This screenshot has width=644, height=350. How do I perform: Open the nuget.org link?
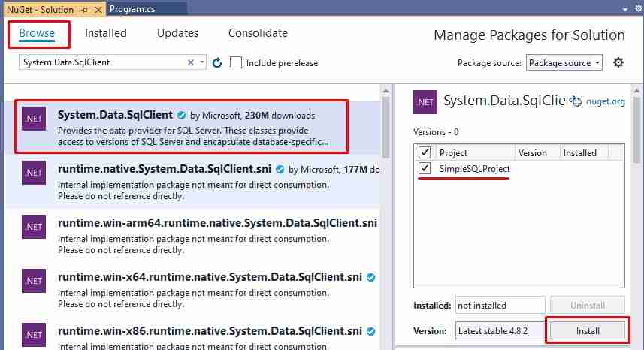pyautogui.click(x=606, y=101)
